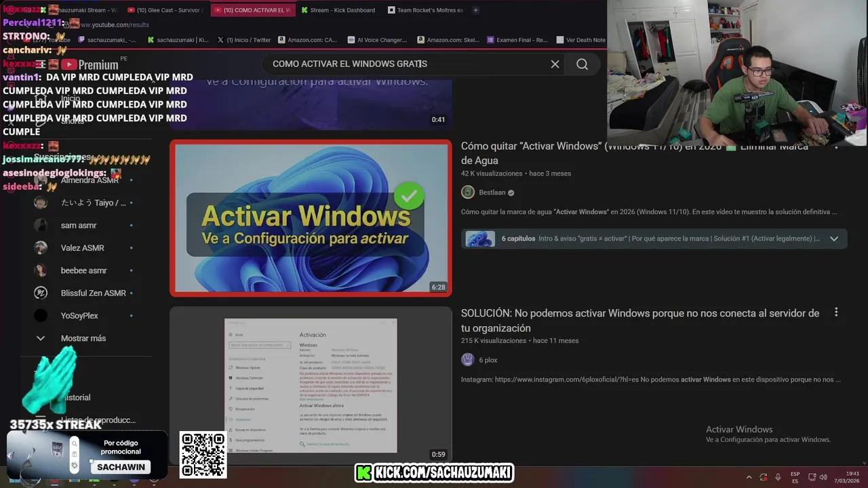Screen dimensions: 868x488
Task: Open the 6 plox channel avatar
Action: [468, 360]
